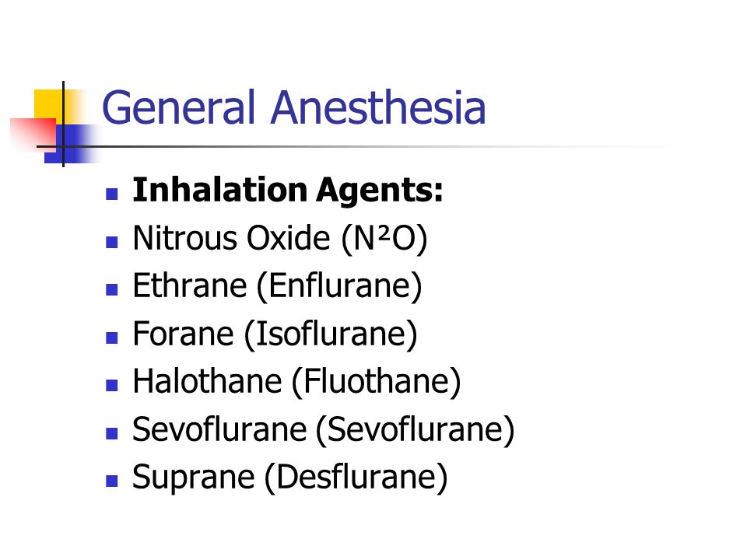747x560 pixels.
Task: Click the blue bullet beside Inhalation Agents
Action: [112, 194]
